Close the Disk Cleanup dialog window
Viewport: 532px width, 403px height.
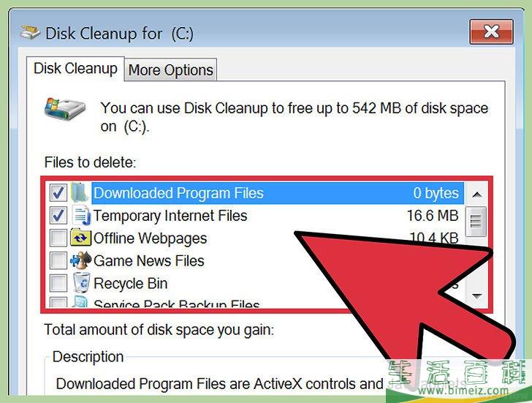491,32
